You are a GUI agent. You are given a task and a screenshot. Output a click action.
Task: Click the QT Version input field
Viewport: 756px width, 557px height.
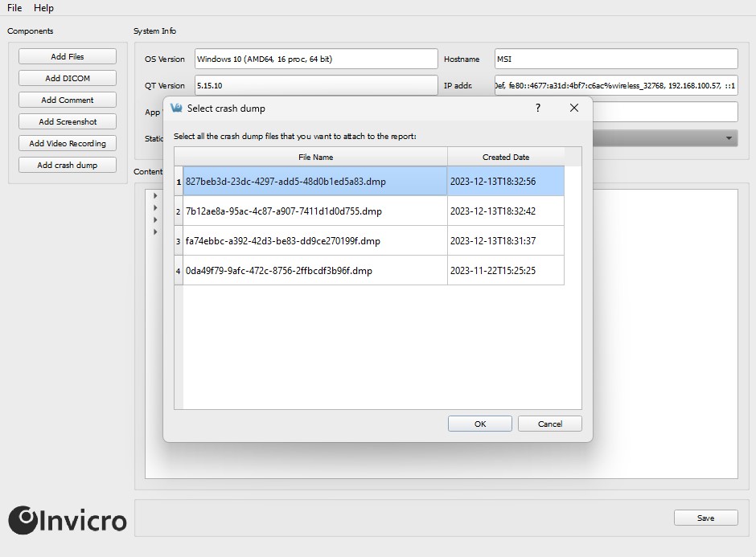pos(316,85)
